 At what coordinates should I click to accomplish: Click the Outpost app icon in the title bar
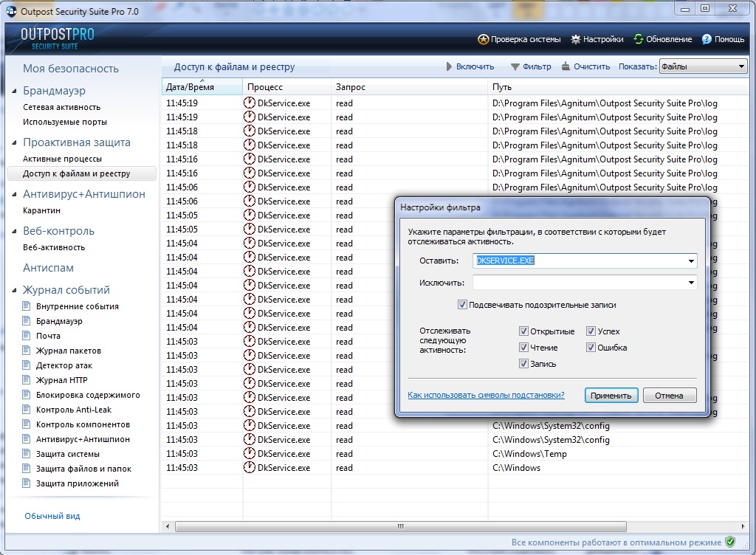click(11, 10)
